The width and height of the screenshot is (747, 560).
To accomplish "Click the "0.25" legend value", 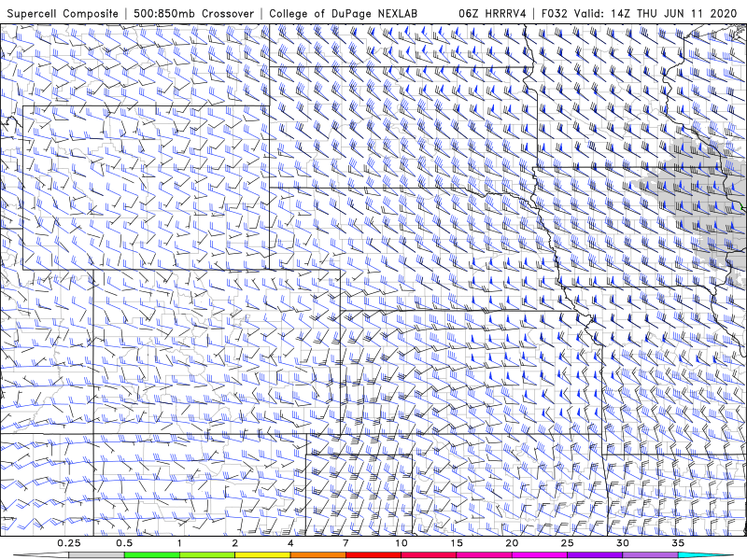I will pyautogui.click(x=69, y=543).
